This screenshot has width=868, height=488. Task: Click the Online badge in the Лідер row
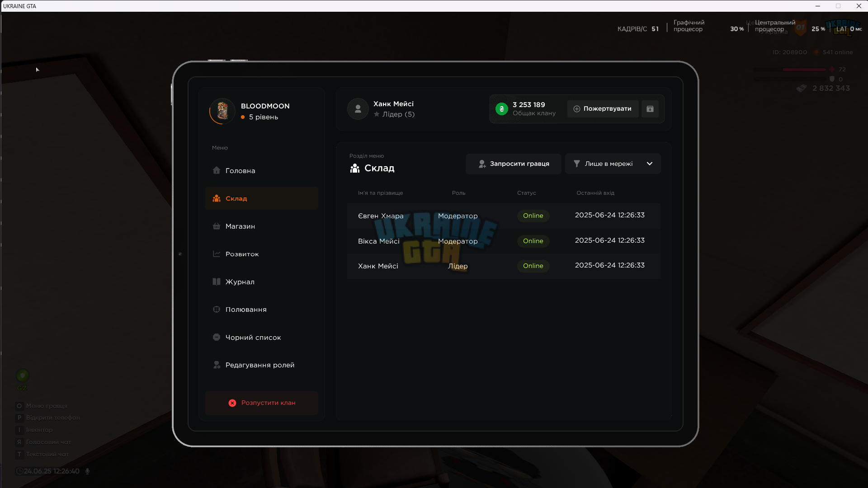(533, 266)
